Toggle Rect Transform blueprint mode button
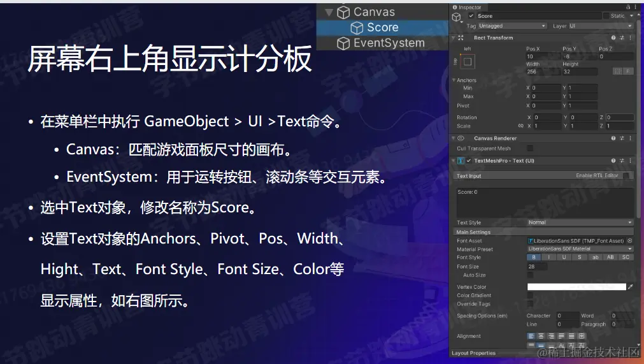644x364 pixels. [x=617, y=71]
